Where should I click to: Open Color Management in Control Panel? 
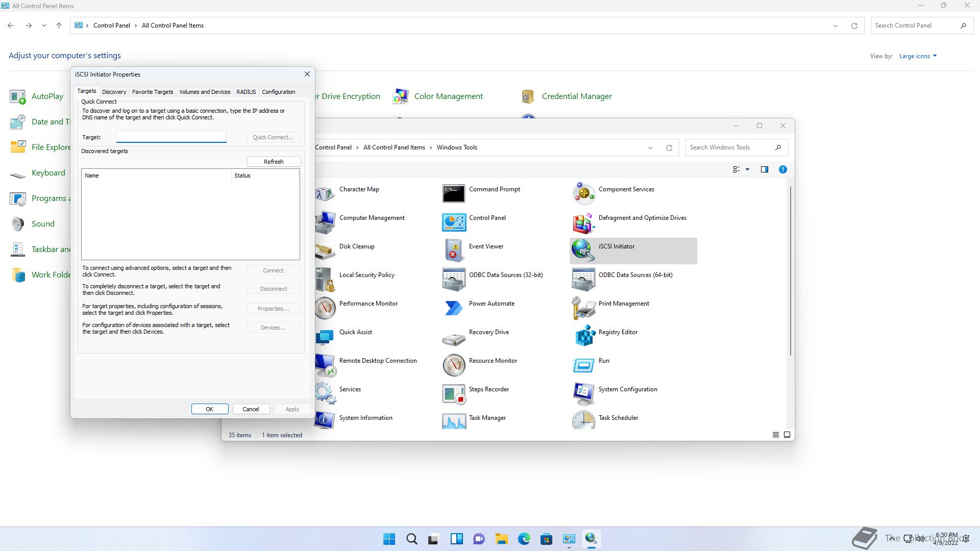tap(438, 96)
